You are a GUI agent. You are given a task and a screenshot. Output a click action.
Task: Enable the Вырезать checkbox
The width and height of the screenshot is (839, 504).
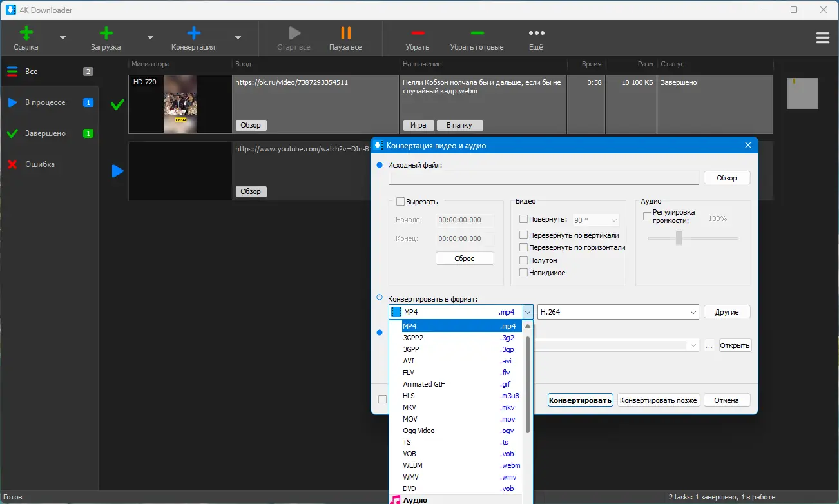(400, 201)
